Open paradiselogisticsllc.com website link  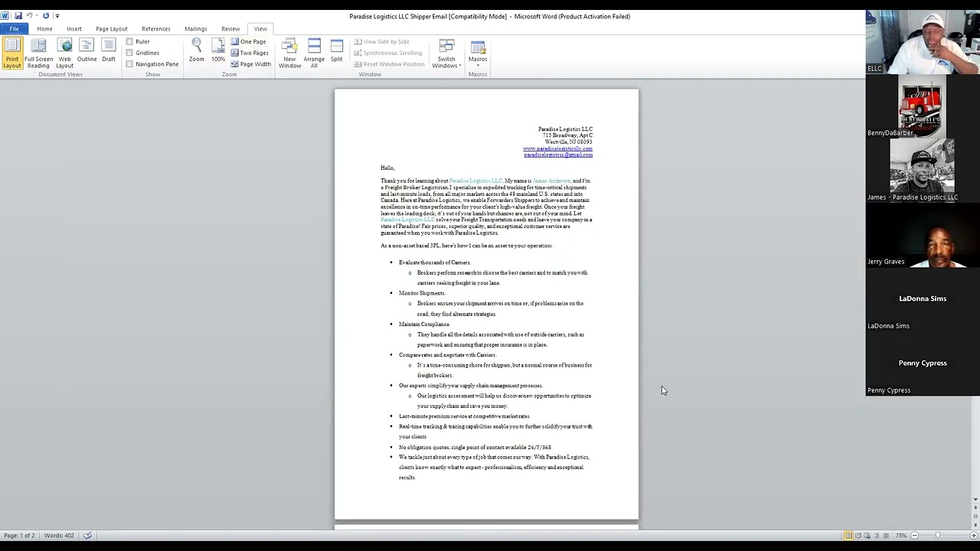coord(557,148)
